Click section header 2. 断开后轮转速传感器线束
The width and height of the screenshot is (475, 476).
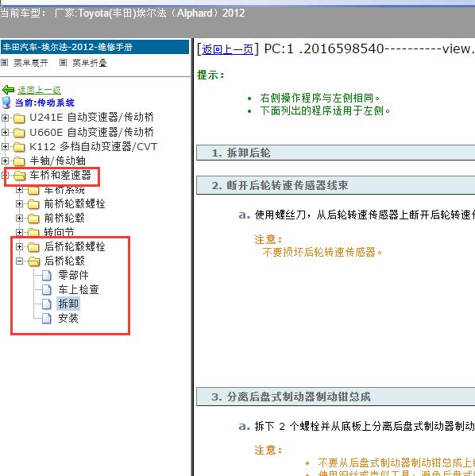tap(336, 185)
